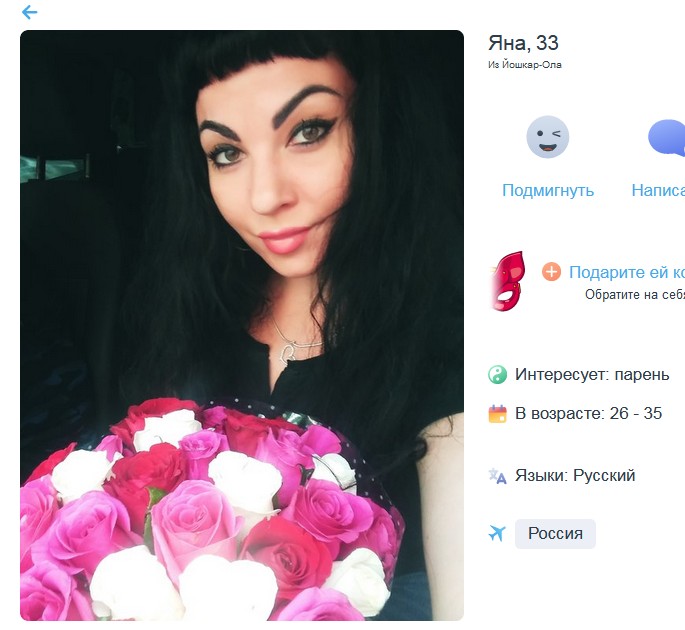Click the languages translate icon

pyautogui.click(x=497, y=476)
